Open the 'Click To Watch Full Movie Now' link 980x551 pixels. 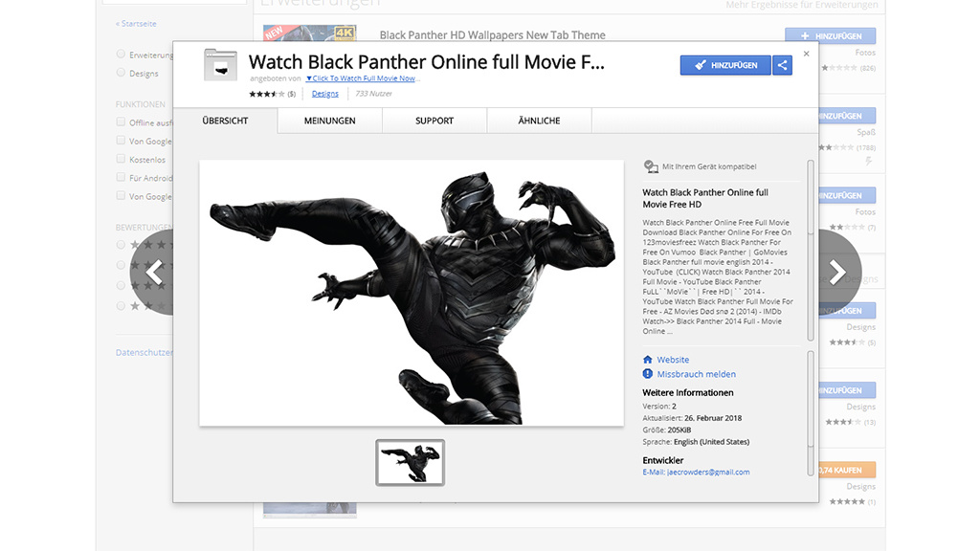[363, 78]
